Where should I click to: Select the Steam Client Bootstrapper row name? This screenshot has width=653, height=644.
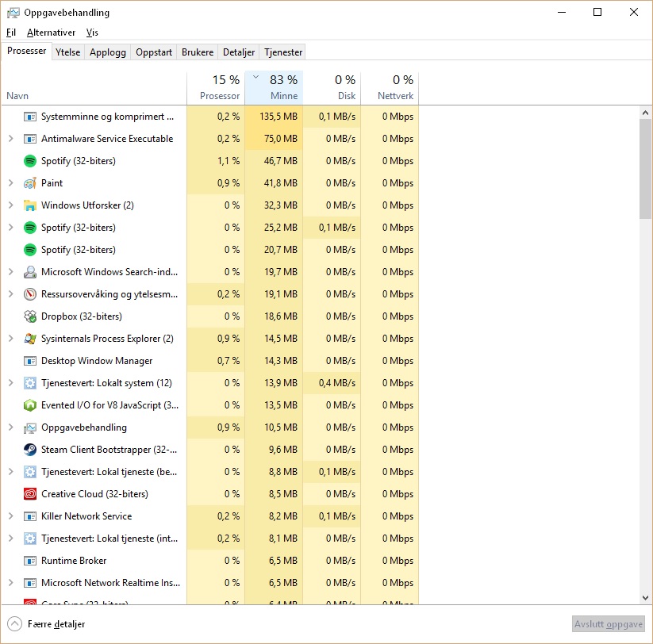[x=109, y=450]
